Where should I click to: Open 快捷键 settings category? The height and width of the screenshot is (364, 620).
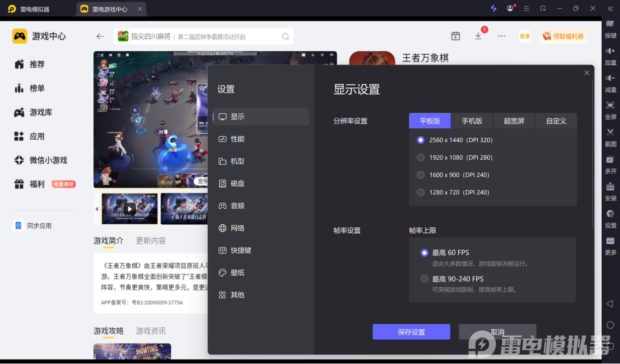tap(261, 251)
